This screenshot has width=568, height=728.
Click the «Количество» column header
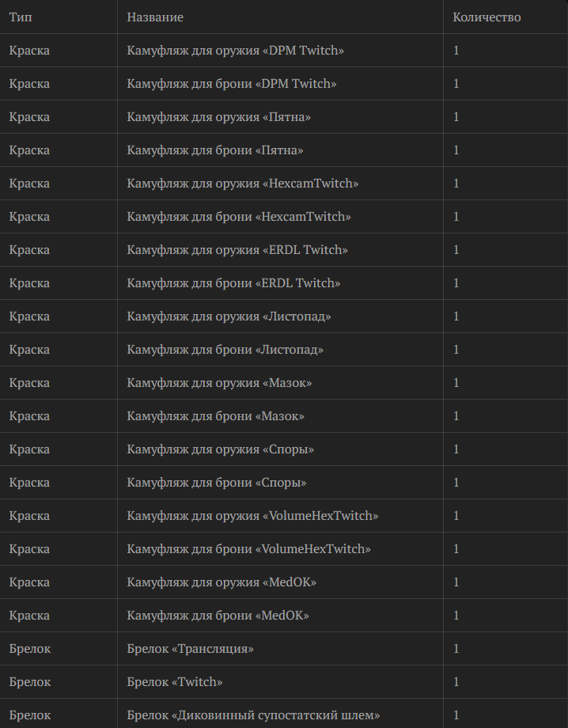pos(506,17)
